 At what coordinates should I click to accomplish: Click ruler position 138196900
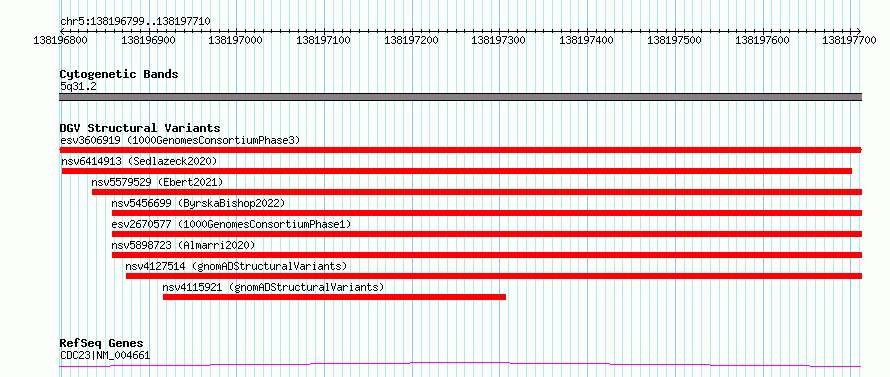(x=148, y=40)
